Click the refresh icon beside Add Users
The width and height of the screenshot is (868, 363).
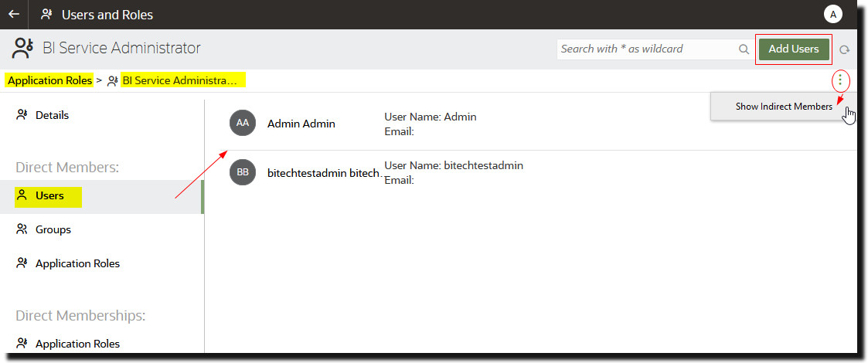844,49
